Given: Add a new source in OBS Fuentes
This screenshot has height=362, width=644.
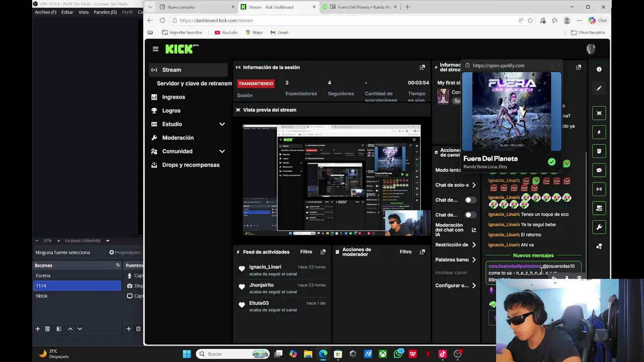Looking at the screenshot, I should pyautogui.click(x=128, y=329).
